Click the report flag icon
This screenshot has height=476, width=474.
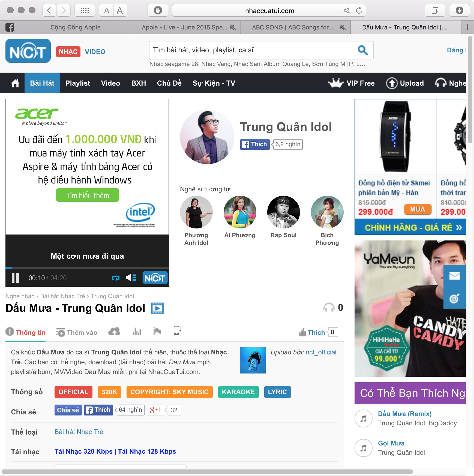point(157,331)
